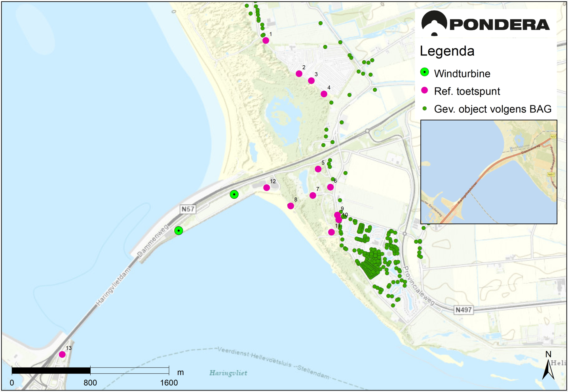
Task: Click the north arrow symbol
Action: [548, 370]
